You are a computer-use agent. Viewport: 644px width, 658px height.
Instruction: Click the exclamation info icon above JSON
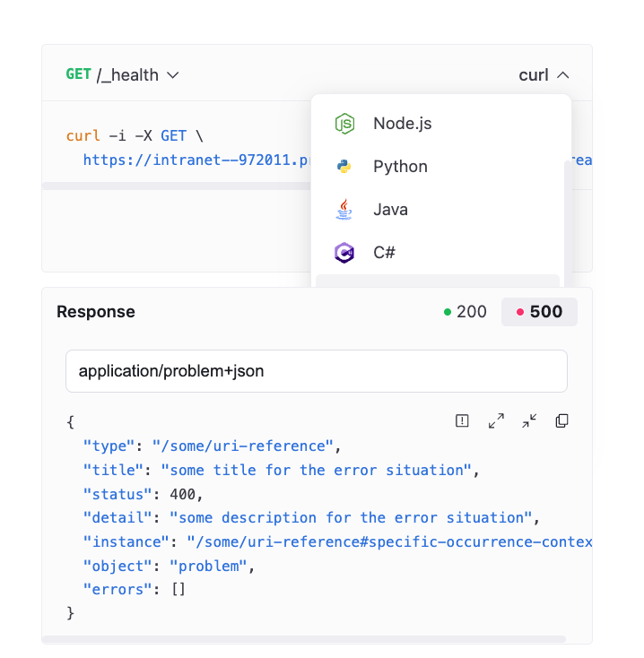(462, 420)
